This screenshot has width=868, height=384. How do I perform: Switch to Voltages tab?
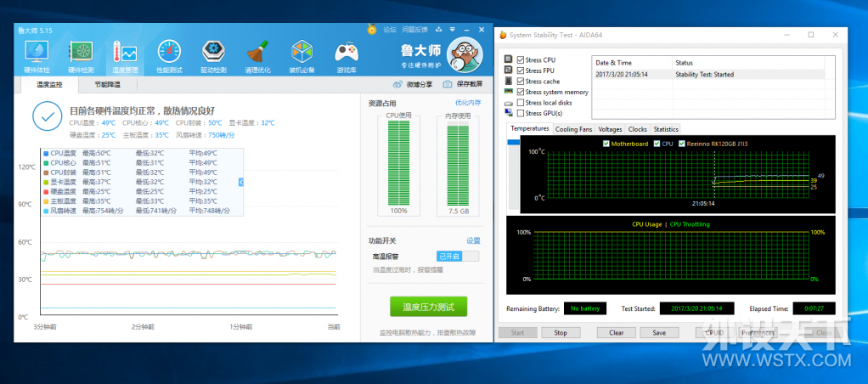(610, 129)
